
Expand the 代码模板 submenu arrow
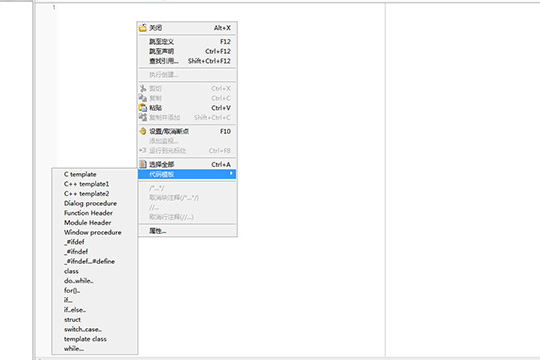[231, 174]
